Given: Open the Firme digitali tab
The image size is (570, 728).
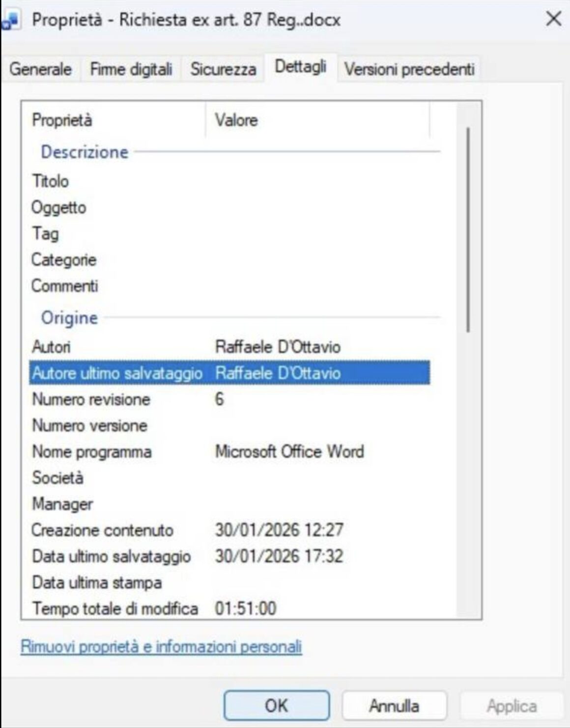Looking at the screenshot, I should coord(131,69).
